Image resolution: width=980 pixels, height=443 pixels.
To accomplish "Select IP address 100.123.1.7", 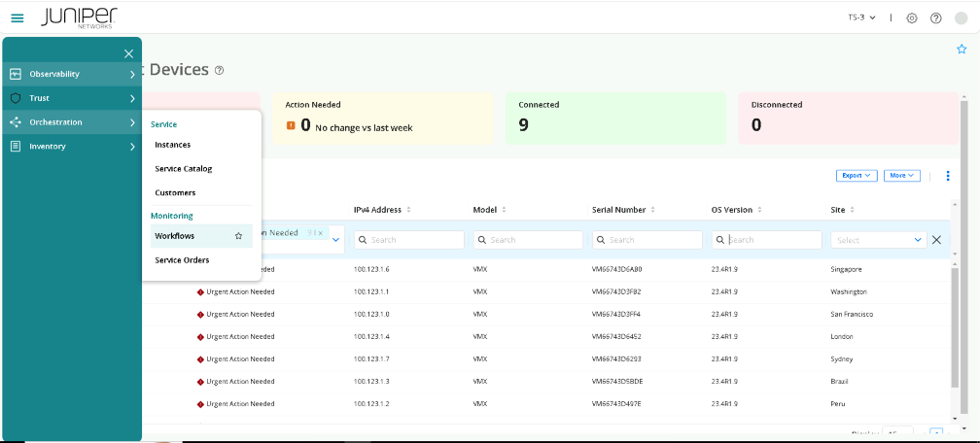I will point(371,359).
